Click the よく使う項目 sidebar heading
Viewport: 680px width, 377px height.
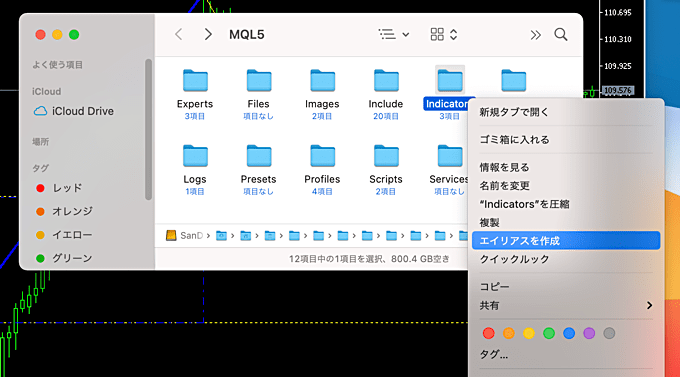pyautogui.click(x=58, y=65)
